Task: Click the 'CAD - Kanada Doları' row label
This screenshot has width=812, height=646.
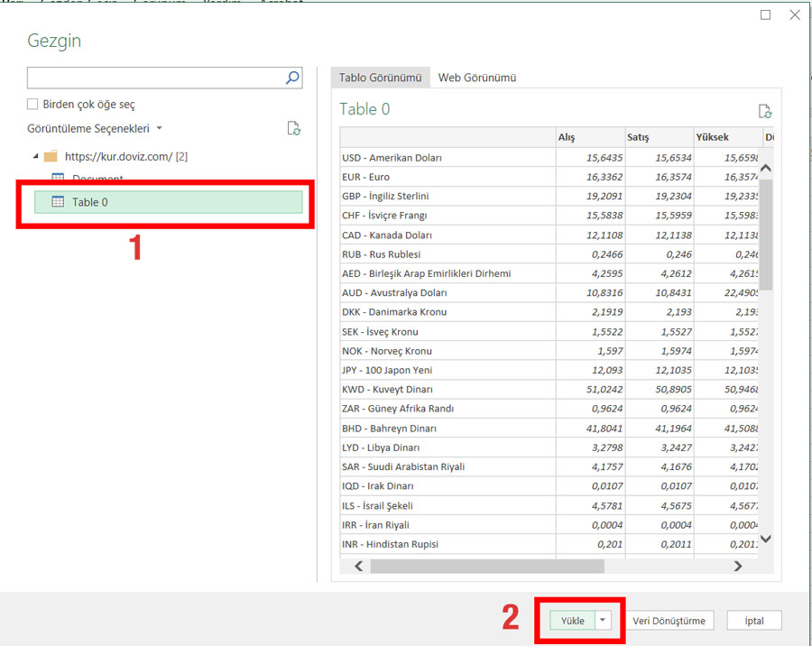Action: point(387,235)
